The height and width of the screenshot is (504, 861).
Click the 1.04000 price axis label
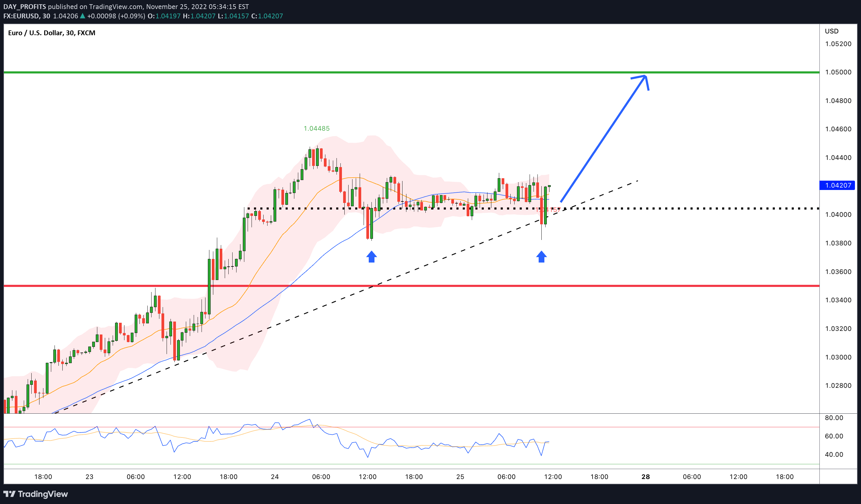pyautogui.click(x=838, y=214)
